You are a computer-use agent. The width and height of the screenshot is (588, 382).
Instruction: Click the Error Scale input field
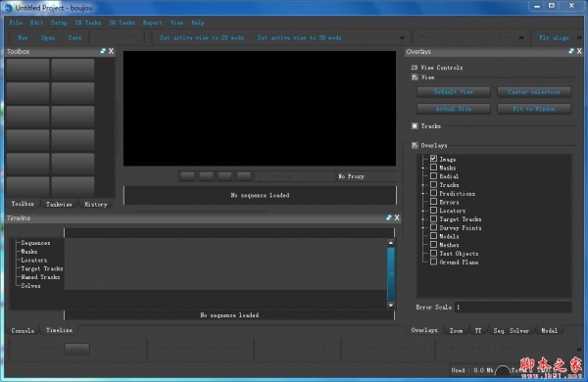pos(513,307)
